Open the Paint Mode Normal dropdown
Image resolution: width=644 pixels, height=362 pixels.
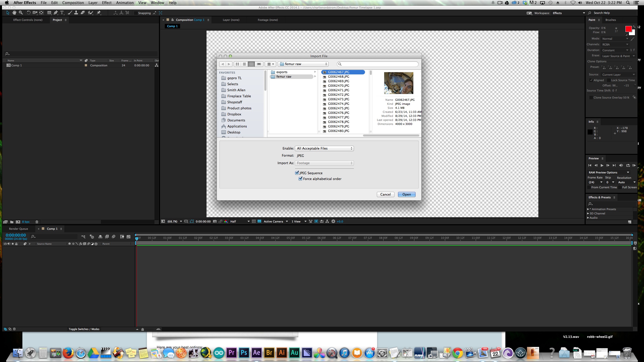[615, 39]
